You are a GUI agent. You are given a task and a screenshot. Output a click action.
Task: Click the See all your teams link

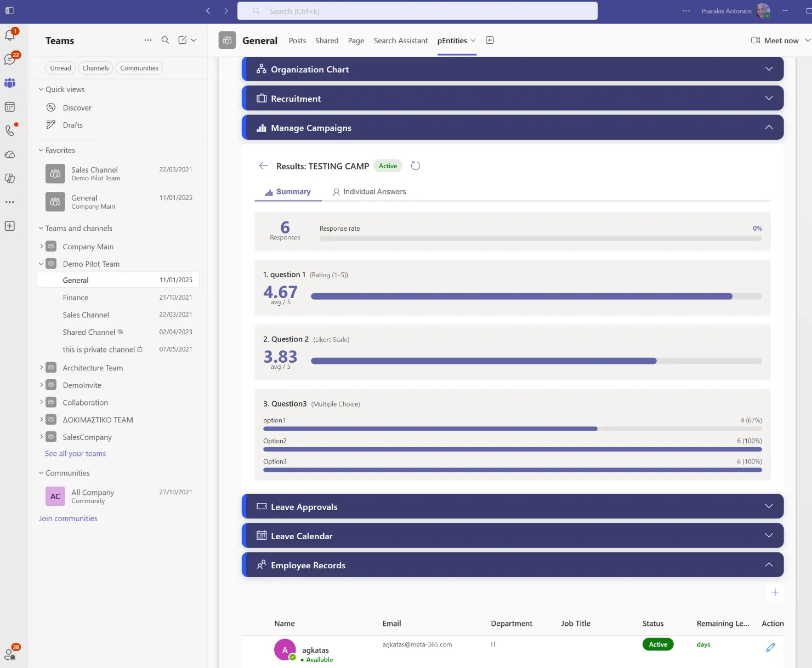pos(75,454)
